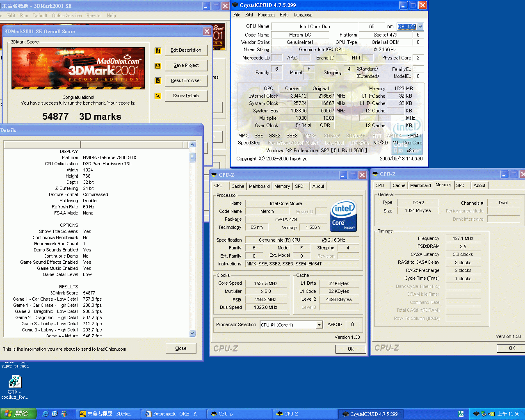This screenshot has width=525, height=420.
Task: Open 3DMark2001 Online Services menu
Action: 66,16
